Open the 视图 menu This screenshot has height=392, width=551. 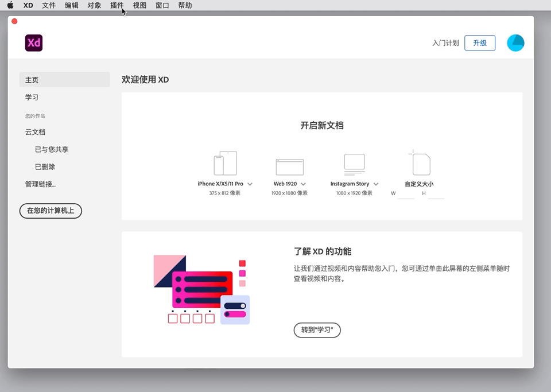[139, 5]
